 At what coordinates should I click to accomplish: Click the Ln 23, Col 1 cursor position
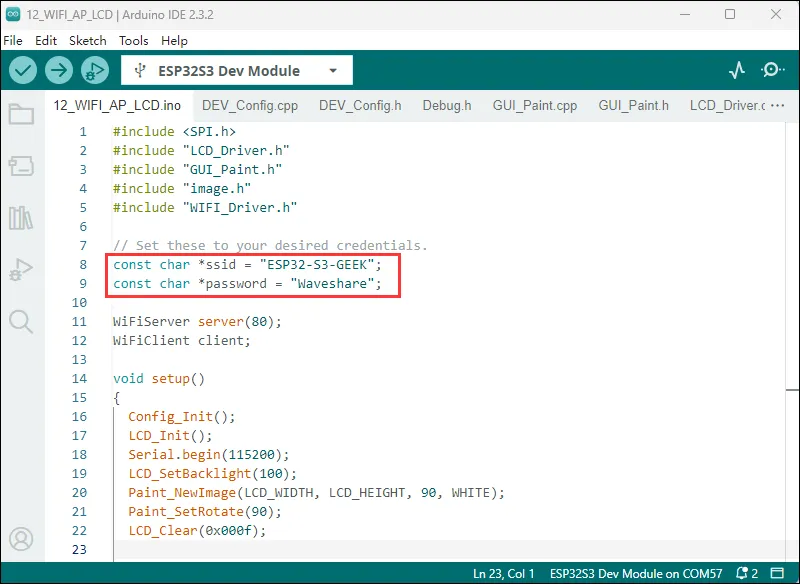[504, 574]
